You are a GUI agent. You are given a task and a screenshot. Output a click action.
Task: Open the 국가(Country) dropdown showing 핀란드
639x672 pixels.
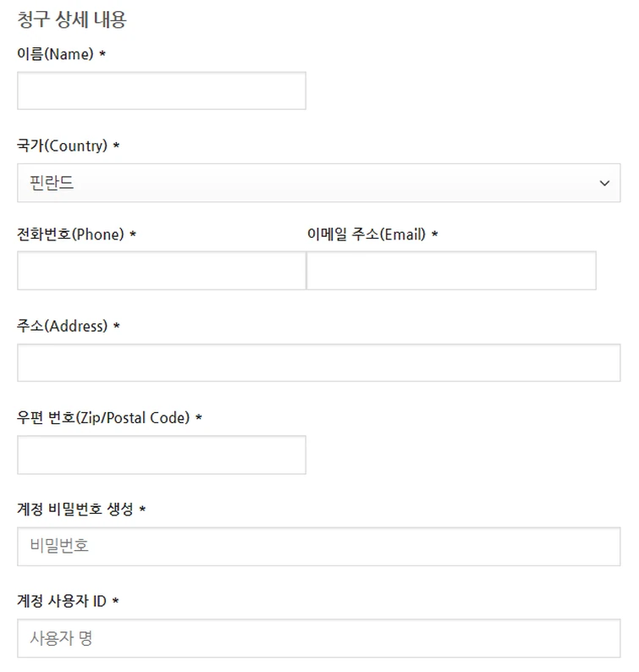point(318,183)
